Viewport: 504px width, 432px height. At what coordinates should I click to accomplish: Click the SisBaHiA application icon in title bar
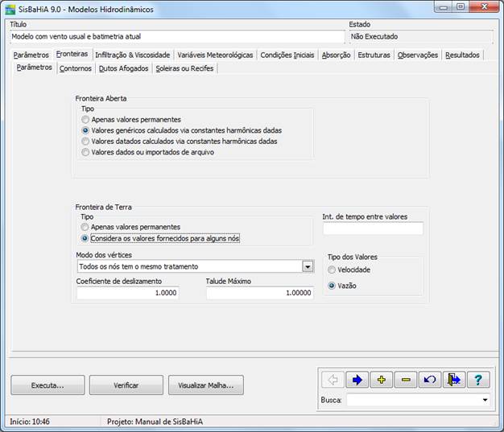(10, 10)
